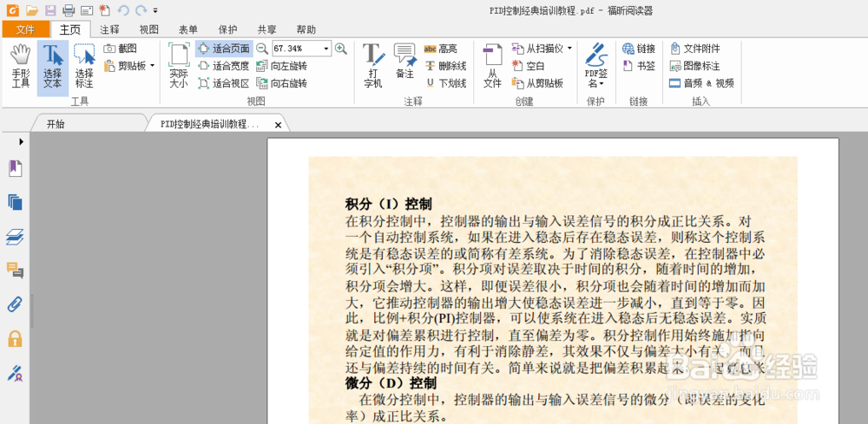Switch to the 注释 ribbon tab
The width and height of the screenshot is (868, 424).
click(x=109, y=29)
